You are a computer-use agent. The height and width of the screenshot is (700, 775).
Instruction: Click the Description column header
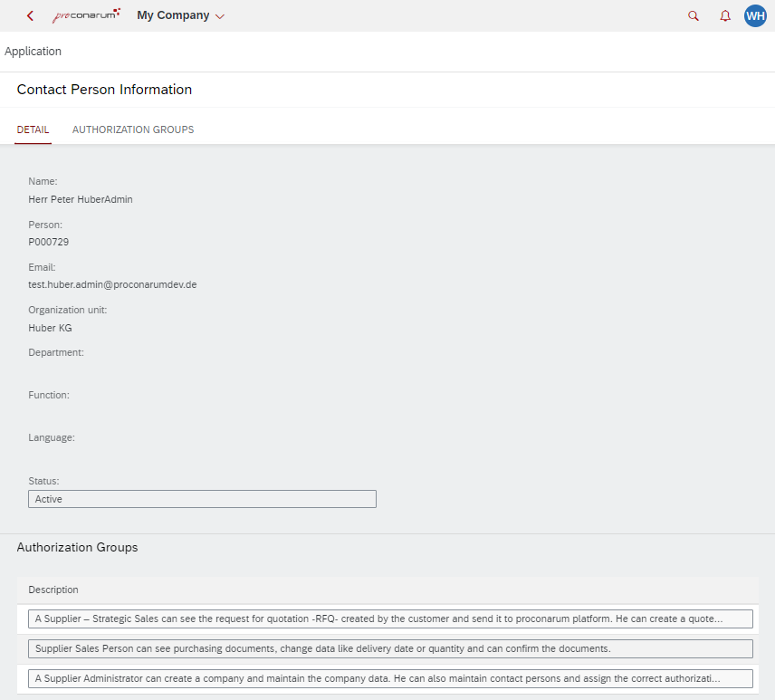click(53, 590)
